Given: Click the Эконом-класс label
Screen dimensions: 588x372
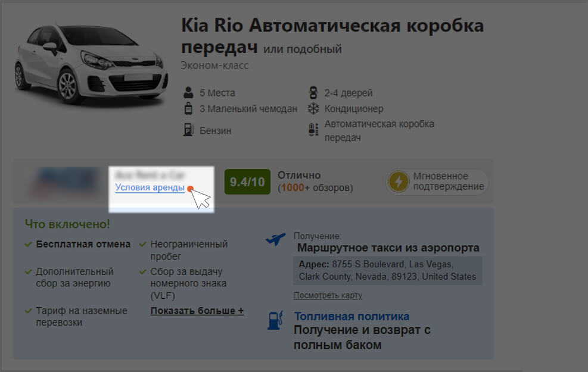Looking at the screenshot, I should pos(214,65).
